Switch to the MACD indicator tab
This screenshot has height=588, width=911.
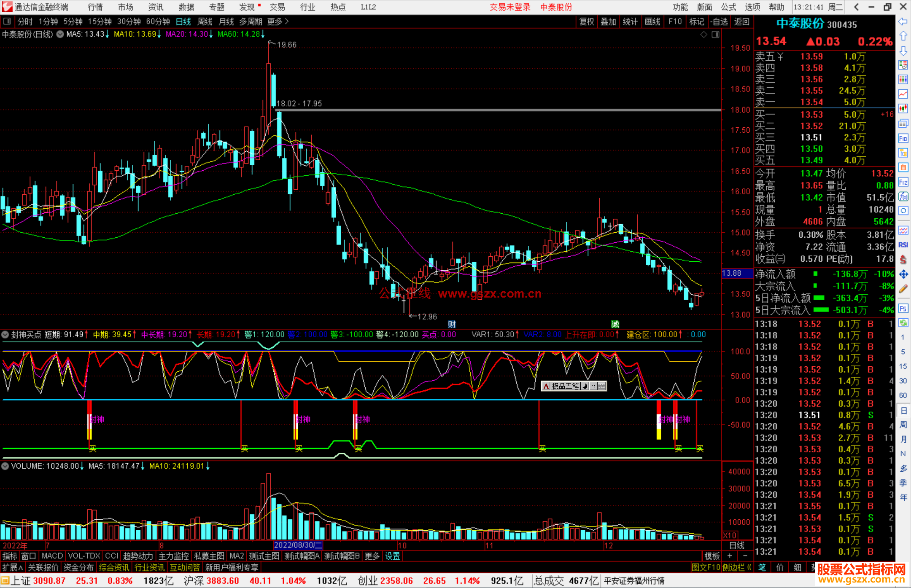(x=52, y=556)
